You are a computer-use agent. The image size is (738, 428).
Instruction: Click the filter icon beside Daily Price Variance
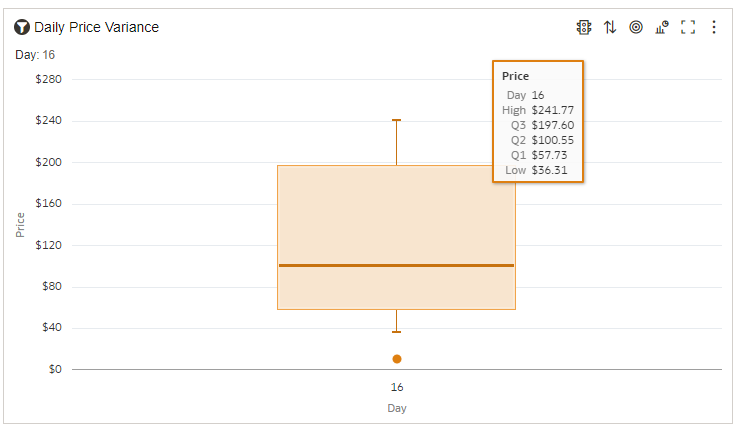pos(21,27)
